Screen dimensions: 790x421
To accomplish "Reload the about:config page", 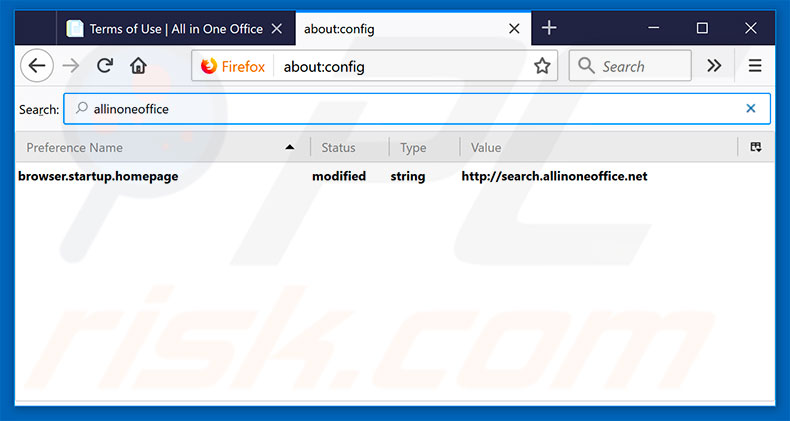I will tap(104, 65).
